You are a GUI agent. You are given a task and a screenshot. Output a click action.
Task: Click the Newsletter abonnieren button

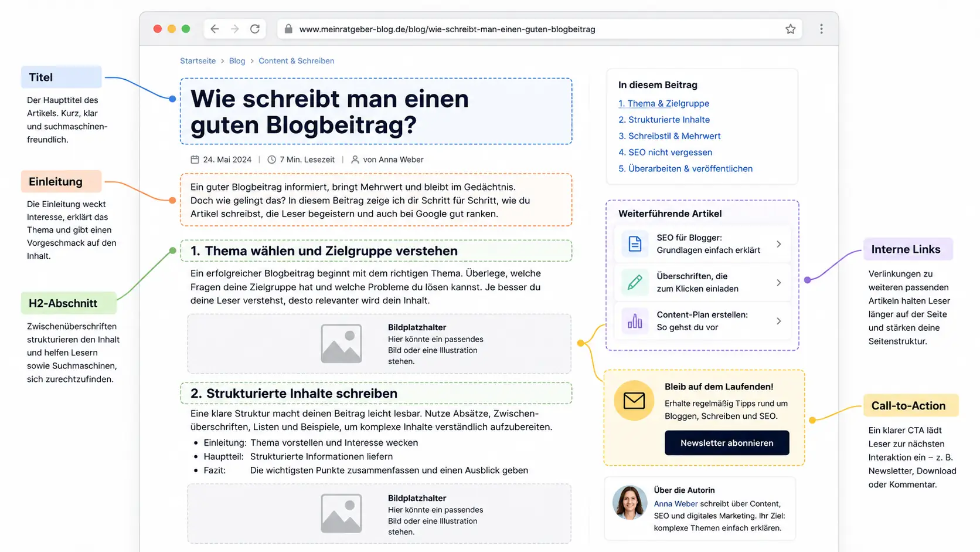727,443
